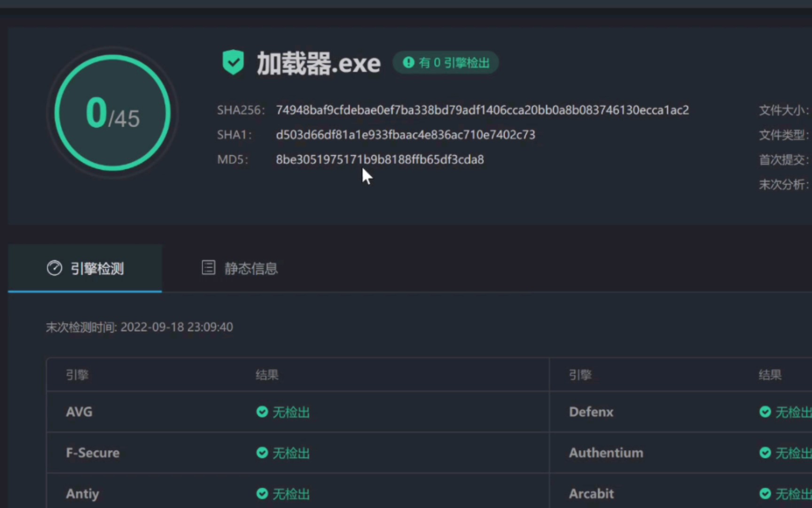Click the left 结果 column header

267,375
